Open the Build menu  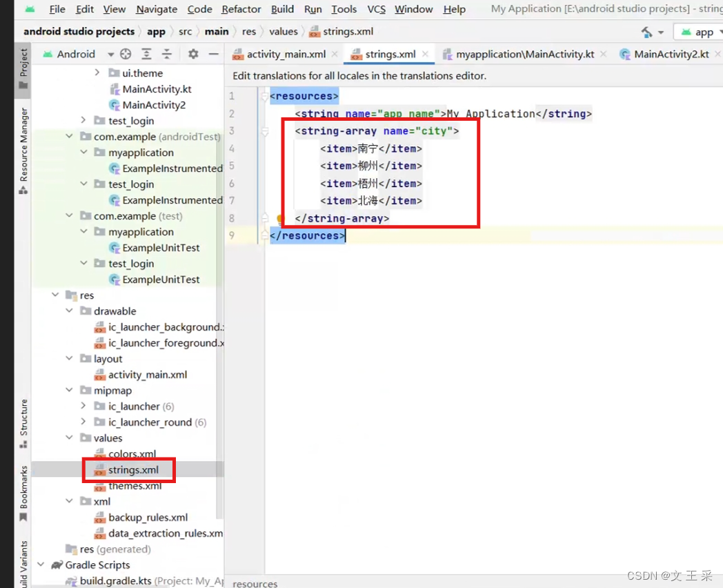pyautogui.click(x=282, y=9)
